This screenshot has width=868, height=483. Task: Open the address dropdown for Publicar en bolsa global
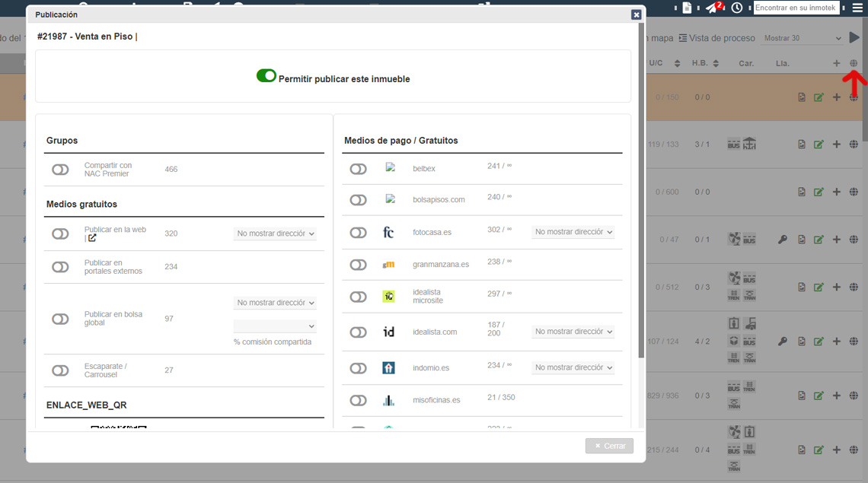pyautogui.click(x=275, y=303)
